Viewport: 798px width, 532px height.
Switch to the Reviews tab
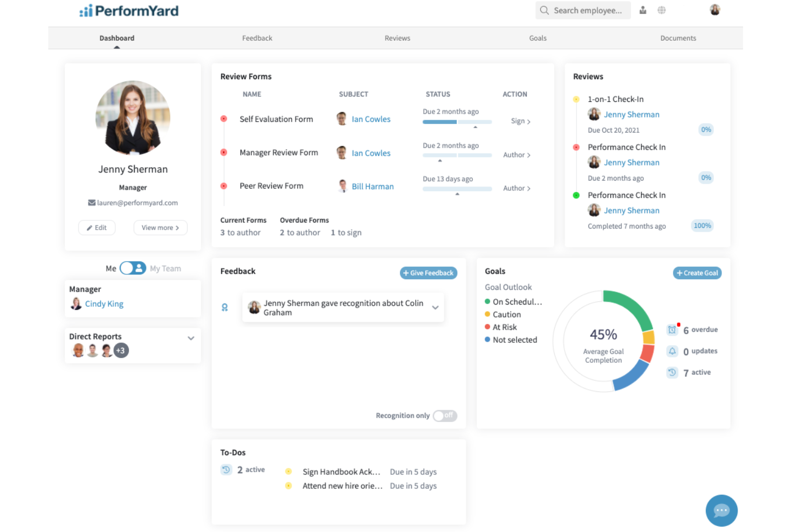[x=397, y=38]
